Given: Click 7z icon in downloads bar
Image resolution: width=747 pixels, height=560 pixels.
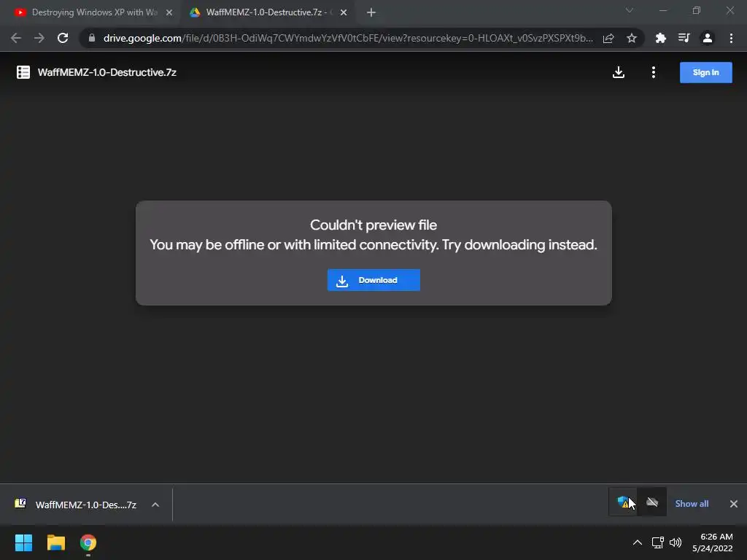Looking at the screenshot, I should coord(20,503).
